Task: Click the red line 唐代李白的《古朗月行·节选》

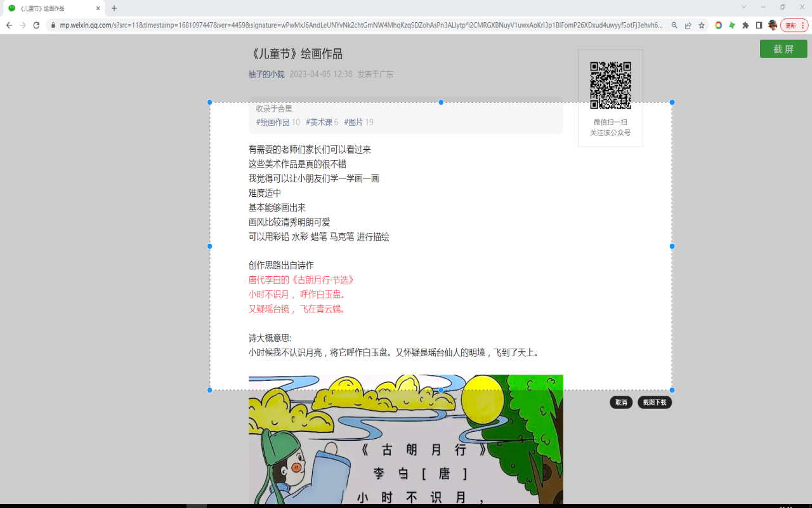Action: [x=301, y=280]
